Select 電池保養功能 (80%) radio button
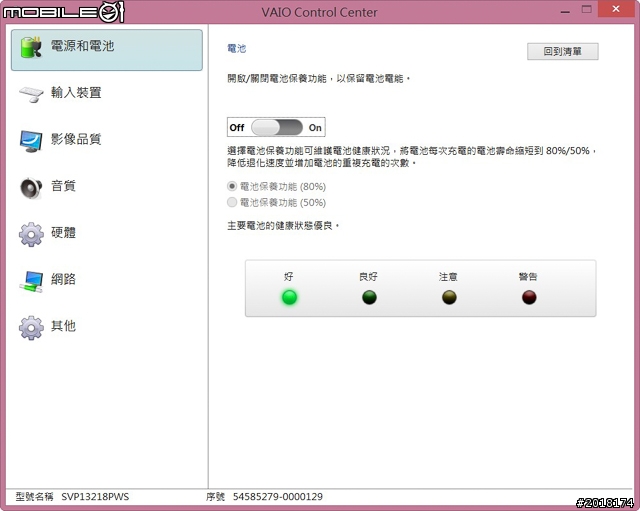The height and width of the screenshot is (511, 640). click(x=232, y=187)
